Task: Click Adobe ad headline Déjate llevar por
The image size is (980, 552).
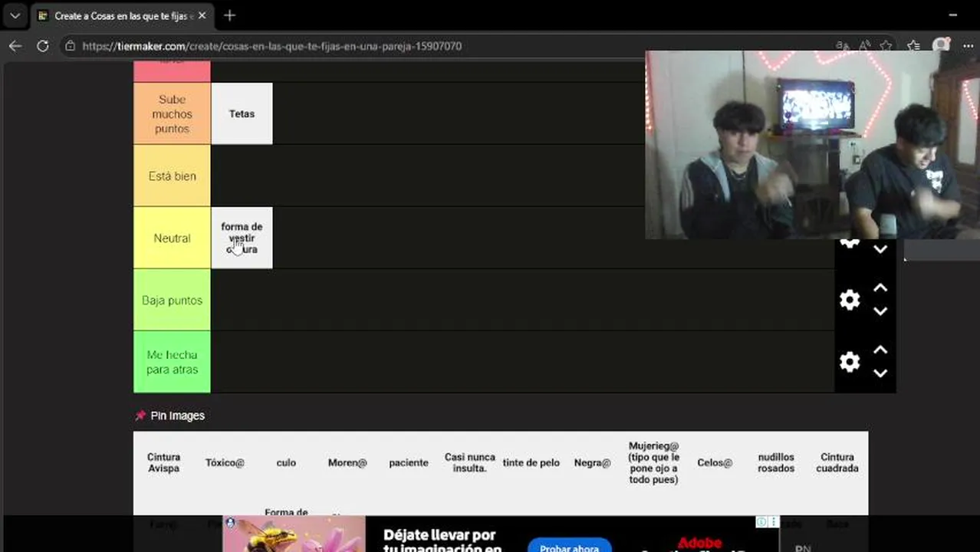Action: 440,535
